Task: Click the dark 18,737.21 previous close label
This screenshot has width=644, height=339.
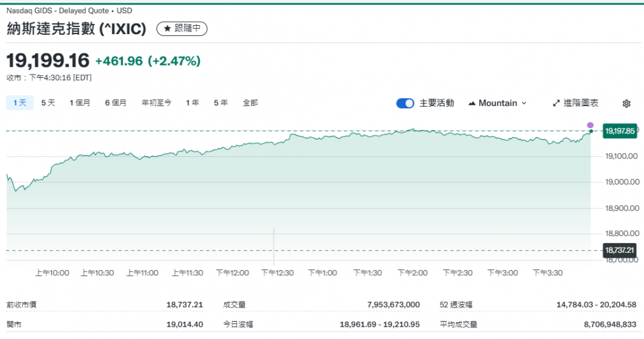Action: pyautogui.click(x=620, y=250)
